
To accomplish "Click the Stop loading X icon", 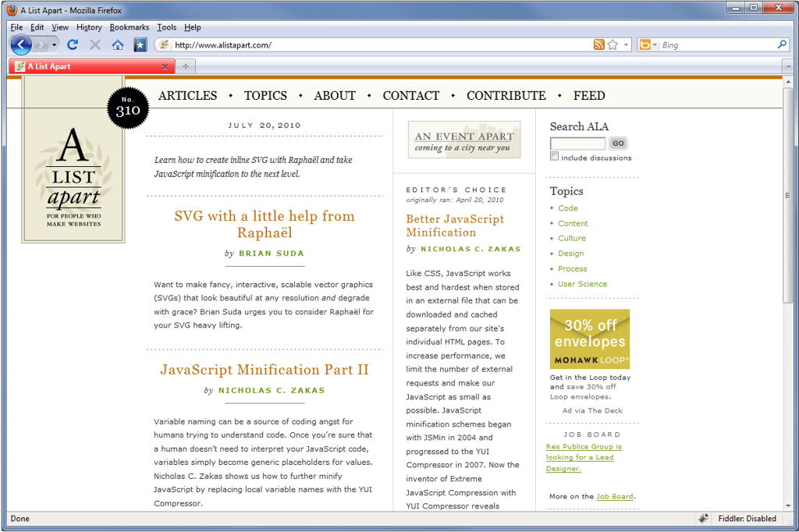I will [x=94, y=44].
